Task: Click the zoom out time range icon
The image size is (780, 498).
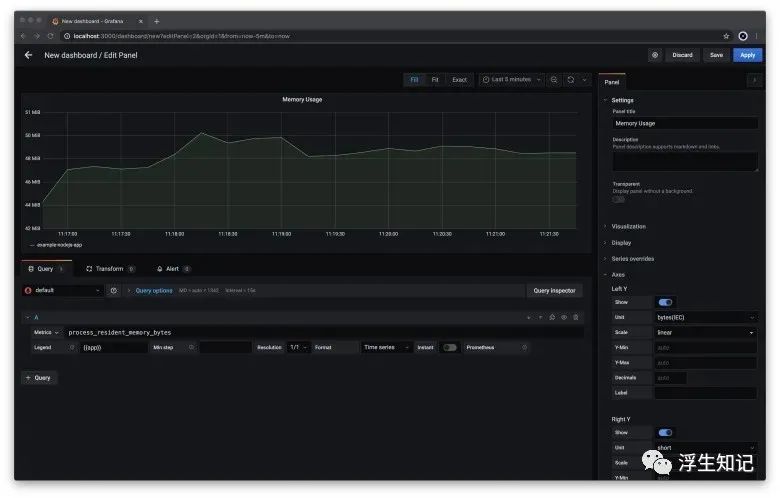Action: click(554, 79)
